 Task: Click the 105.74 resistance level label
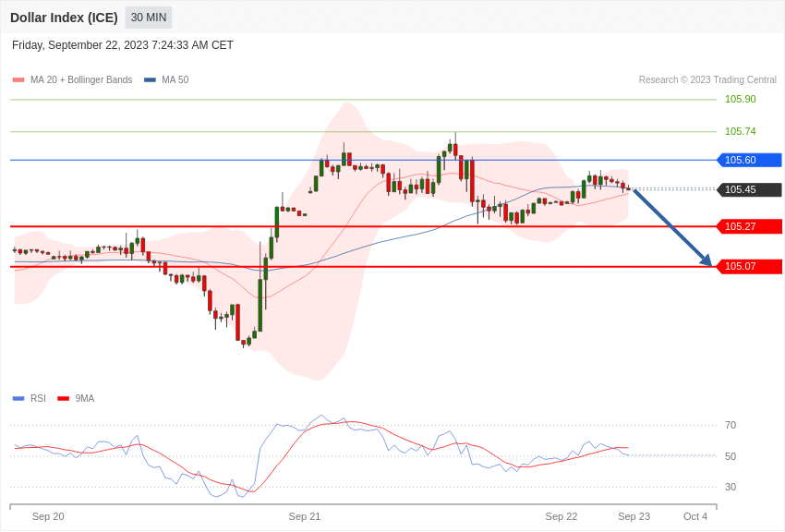click(x=741, y=132)
